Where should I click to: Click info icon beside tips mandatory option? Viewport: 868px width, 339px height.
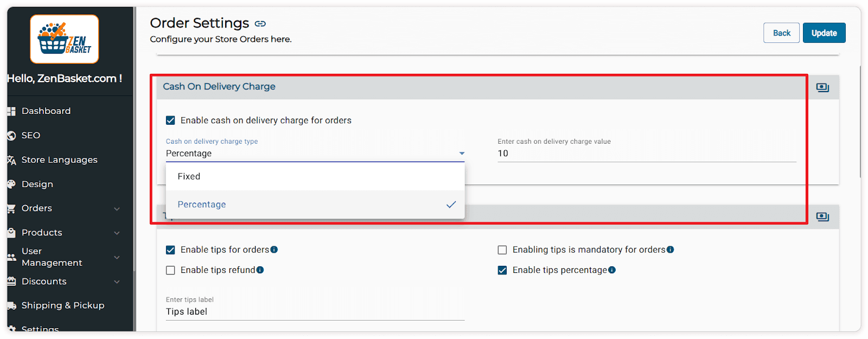pos(671,250)
